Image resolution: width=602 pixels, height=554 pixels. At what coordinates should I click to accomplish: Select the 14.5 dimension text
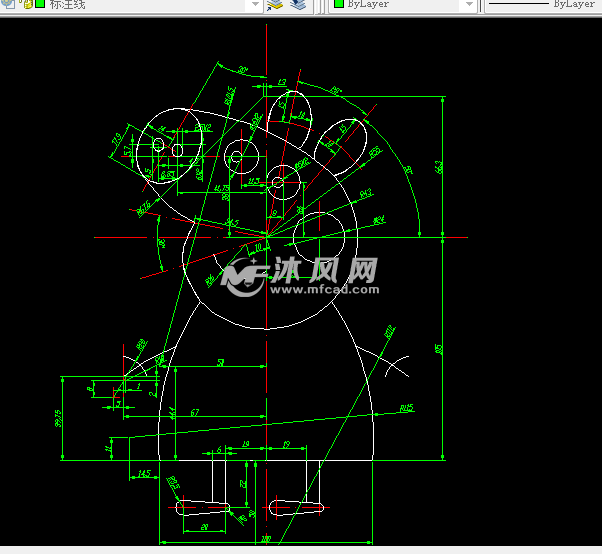[144, 473]
